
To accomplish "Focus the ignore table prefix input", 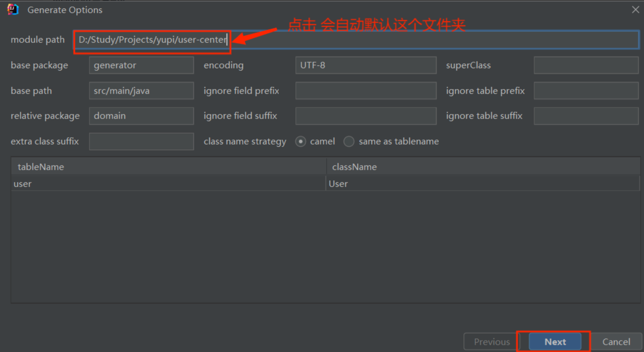I will tap(586, 91).
